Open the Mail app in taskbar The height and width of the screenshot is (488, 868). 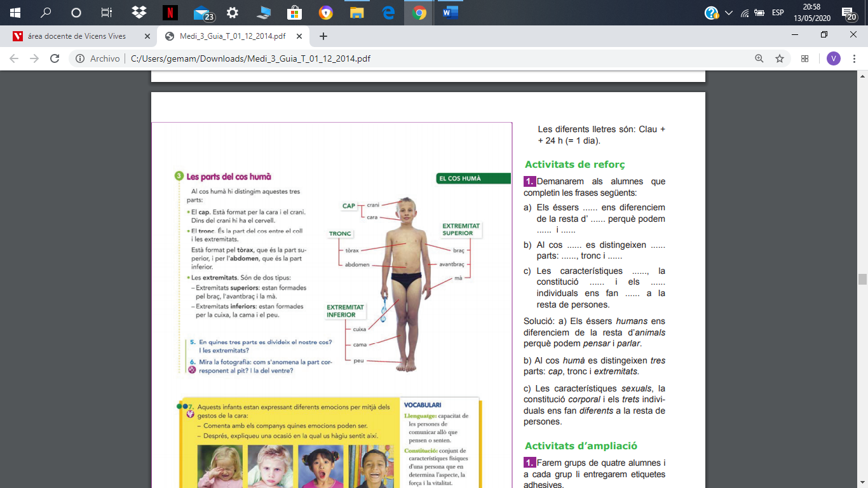[x=202, y=13]
